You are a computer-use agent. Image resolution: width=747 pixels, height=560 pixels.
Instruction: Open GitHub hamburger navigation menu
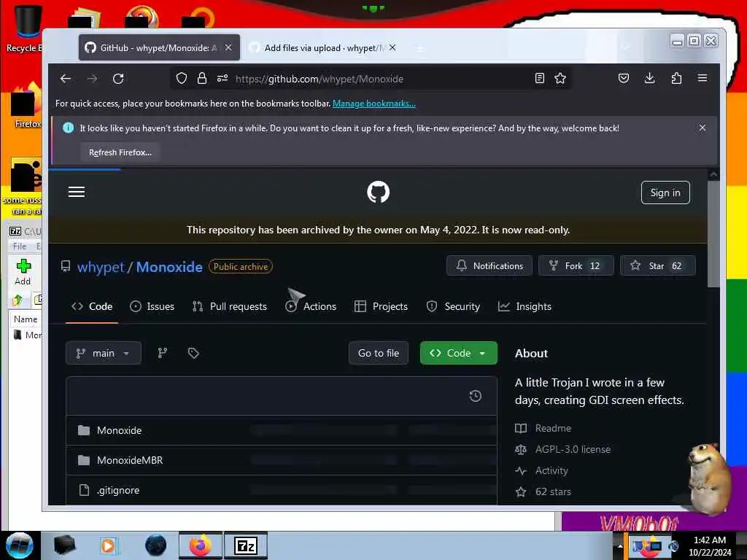pyautogui.click(x=76, y=192)
